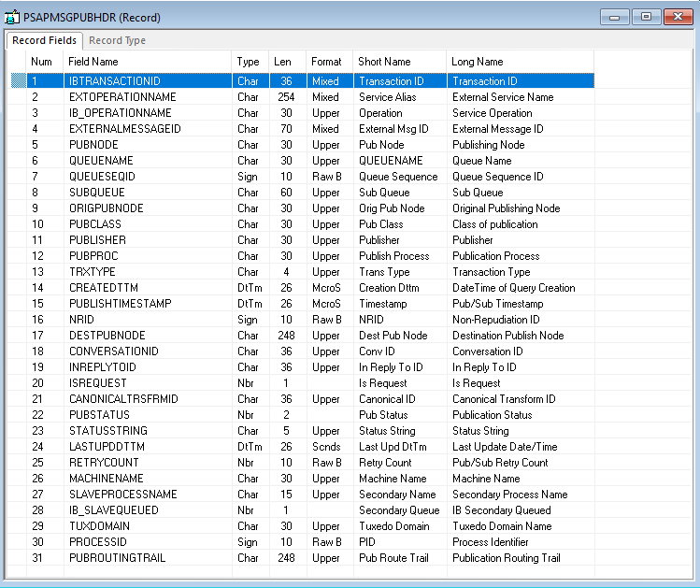Viewport: 700px width, 588px height.
Task: Select the CANONICALTRSFRMID field
Action: pos(123,399)
